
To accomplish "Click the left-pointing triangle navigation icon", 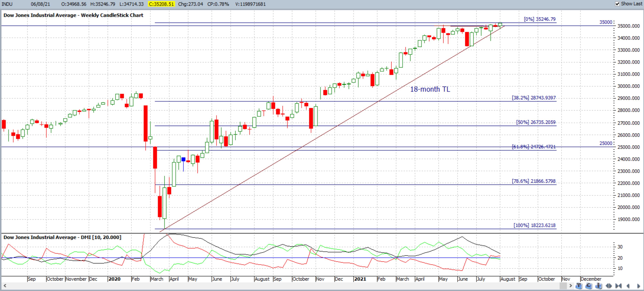I will tap(628, 286).
